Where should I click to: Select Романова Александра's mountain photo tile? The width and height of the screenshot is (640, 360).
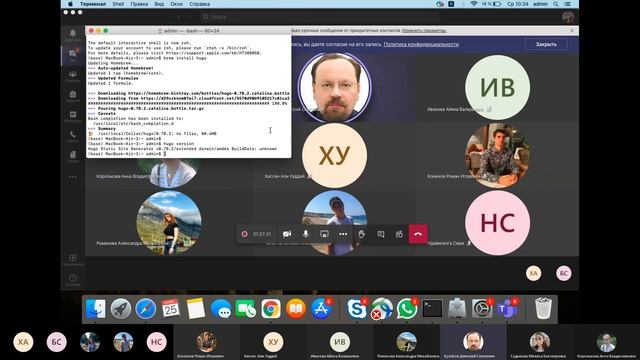pos(169,223)
